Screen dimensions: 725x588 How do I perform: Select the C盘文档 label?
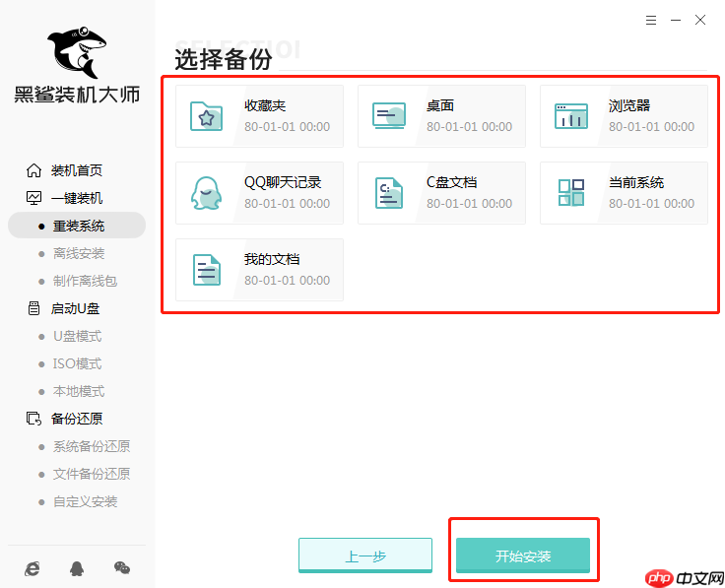coord(451,182)
